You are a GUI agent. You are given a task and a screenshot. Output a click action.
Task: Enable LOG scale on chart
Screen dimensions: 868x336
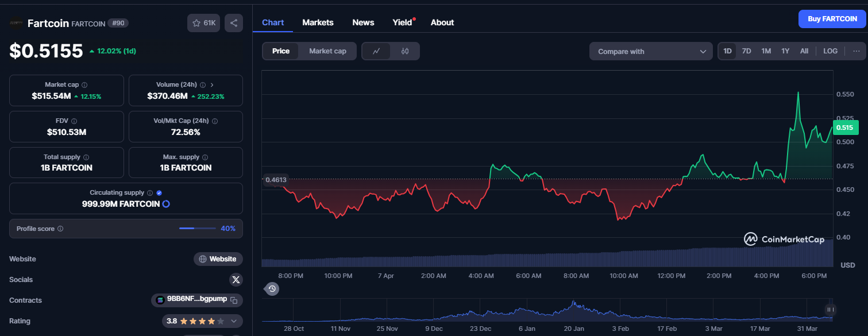point(830,51)
